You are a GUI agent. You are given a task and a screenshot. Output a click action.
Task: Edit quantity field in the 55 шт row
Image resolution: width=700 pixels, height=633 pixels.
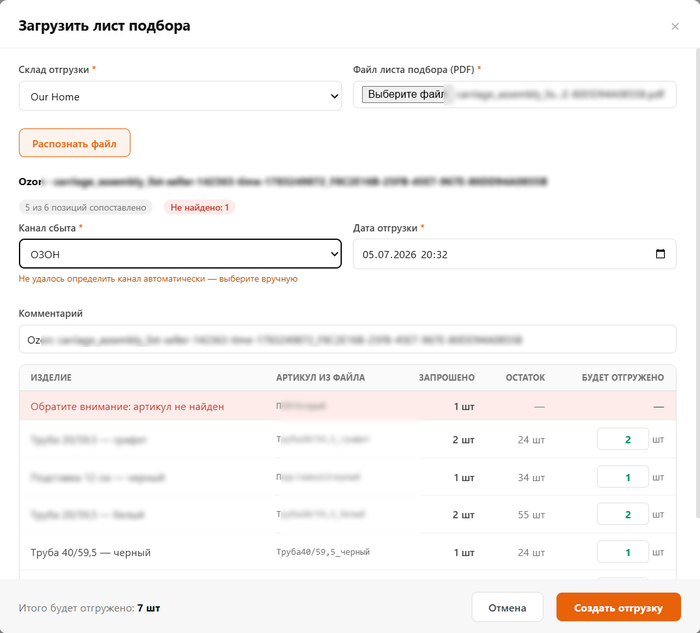click(x=622, y=514)
